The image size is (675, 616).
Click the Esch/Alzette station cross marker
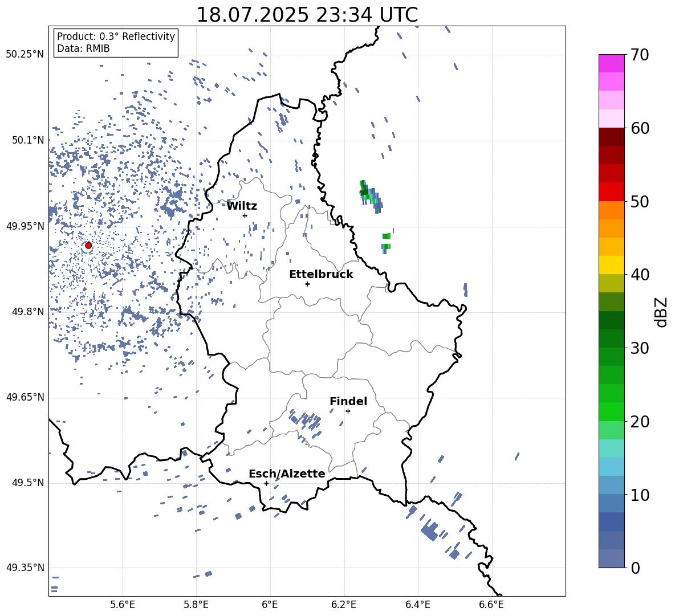point(266,483)
